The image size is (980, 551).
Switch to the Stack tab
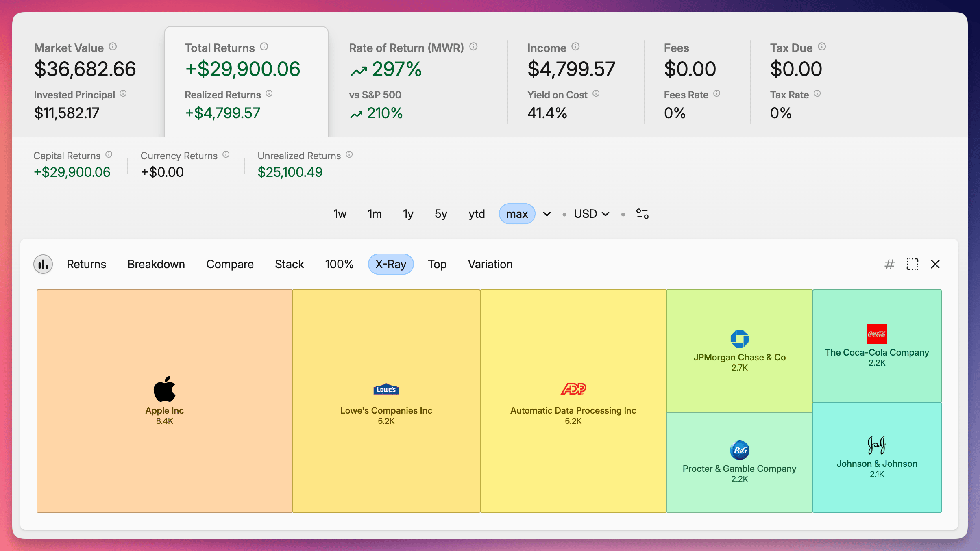click(289, 265)
